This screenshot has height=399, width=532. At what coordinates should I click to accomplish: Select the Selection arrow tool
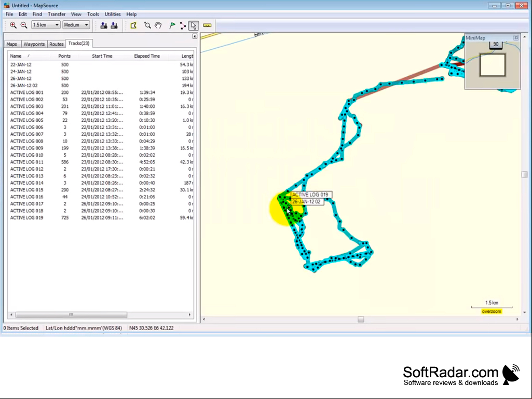tap(194, 25)
